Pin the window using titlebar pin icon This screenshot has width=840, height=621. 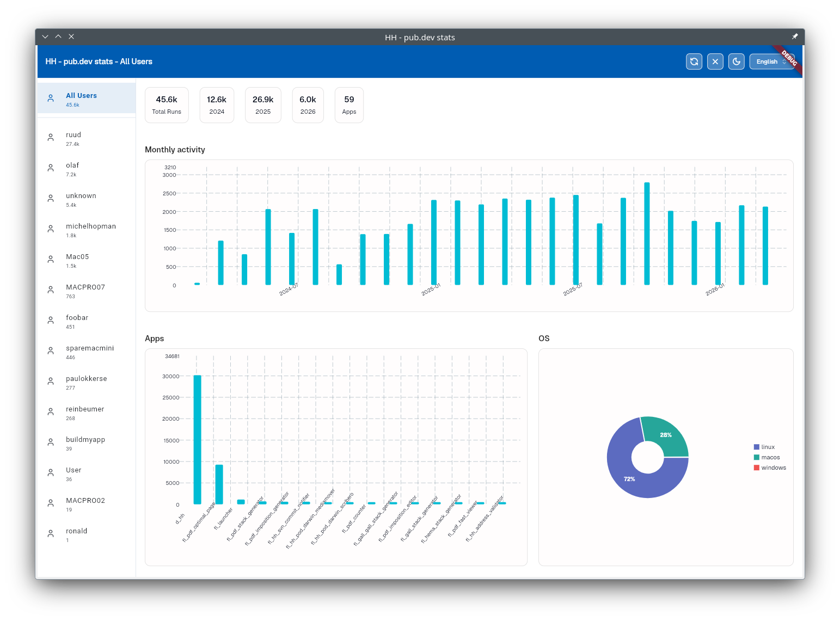coord(795,36)
